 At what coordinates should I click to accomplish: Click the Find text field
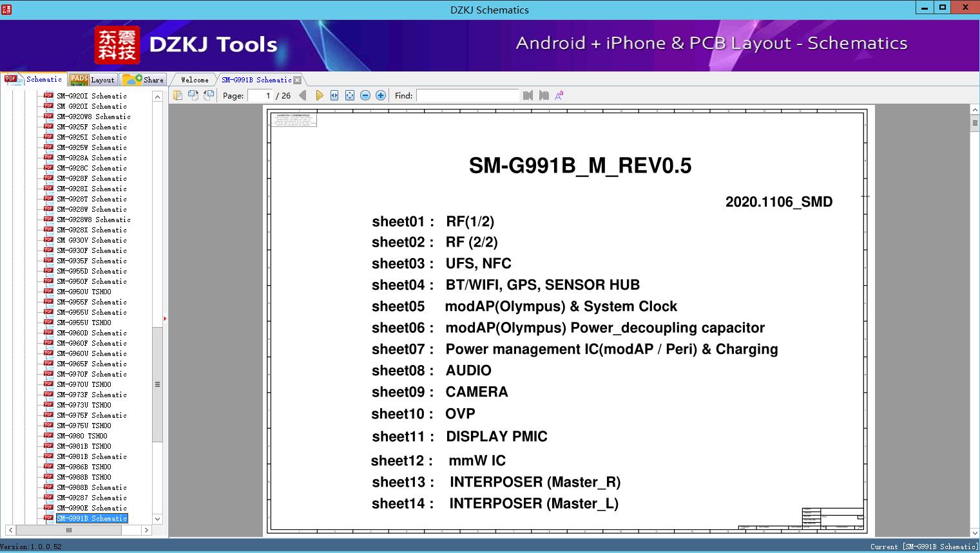pyautogui.click(x=468, y=95)
